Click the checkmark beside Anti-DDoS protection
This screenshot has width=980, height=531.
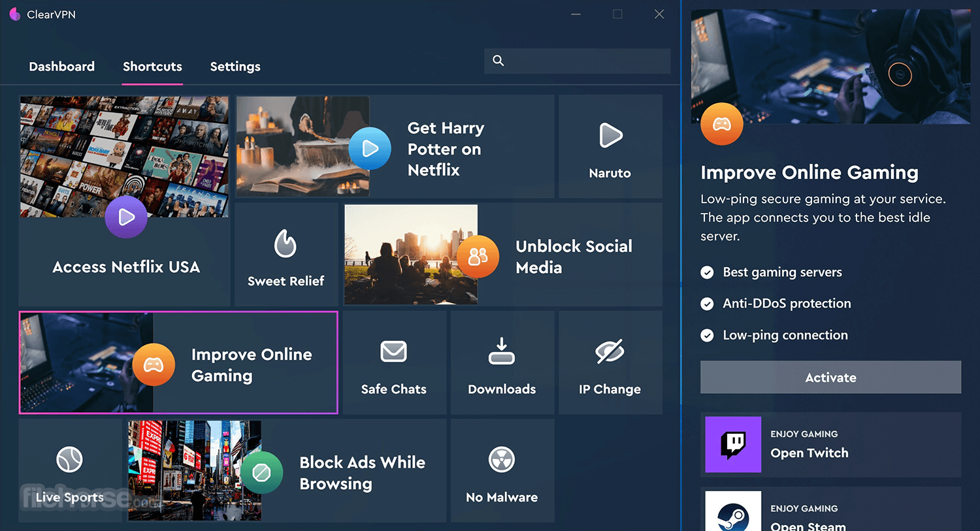pyautogui.click(x=707, y=304)
